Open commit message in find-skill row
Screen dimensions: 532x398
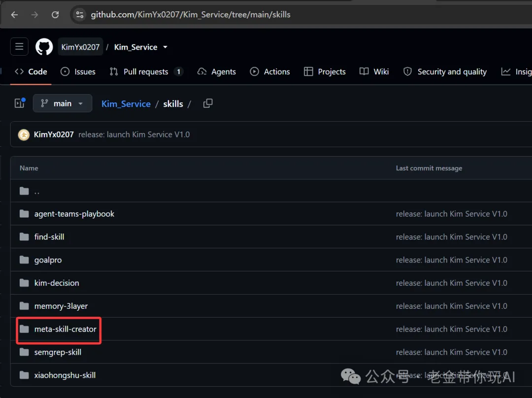pyautogui.click(x=452, y=237)
